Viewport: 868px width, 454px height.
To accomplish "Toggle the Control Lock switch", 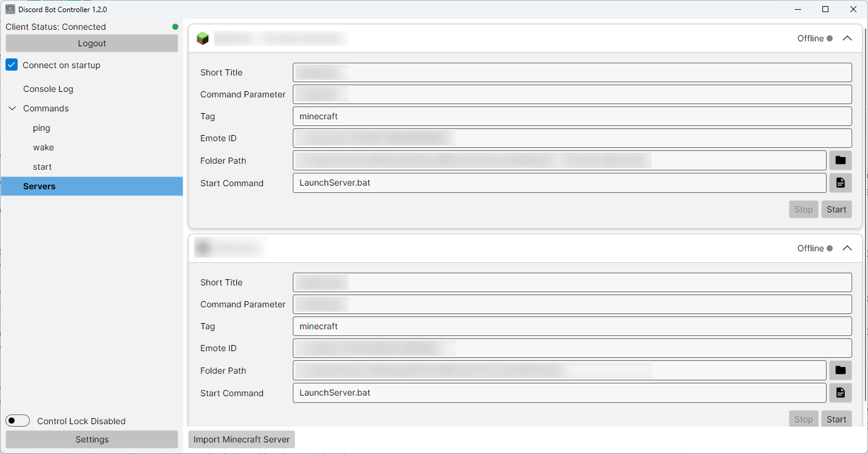I will (18, 421).
